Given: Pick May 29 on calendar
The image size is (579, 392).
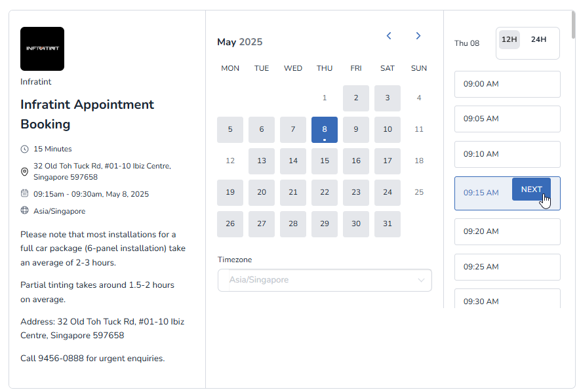Looking at the screenshot, I should [324, 224].
